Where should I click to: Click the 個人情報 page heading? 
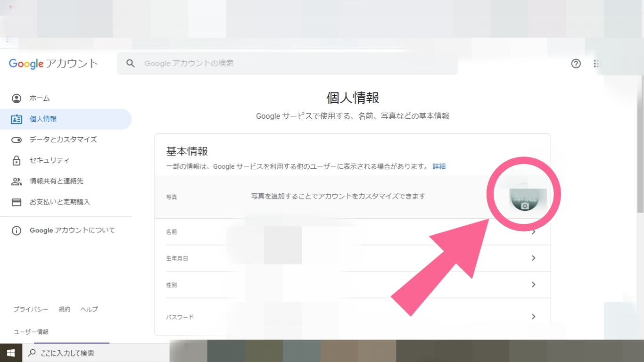click(x=353, y=98)
